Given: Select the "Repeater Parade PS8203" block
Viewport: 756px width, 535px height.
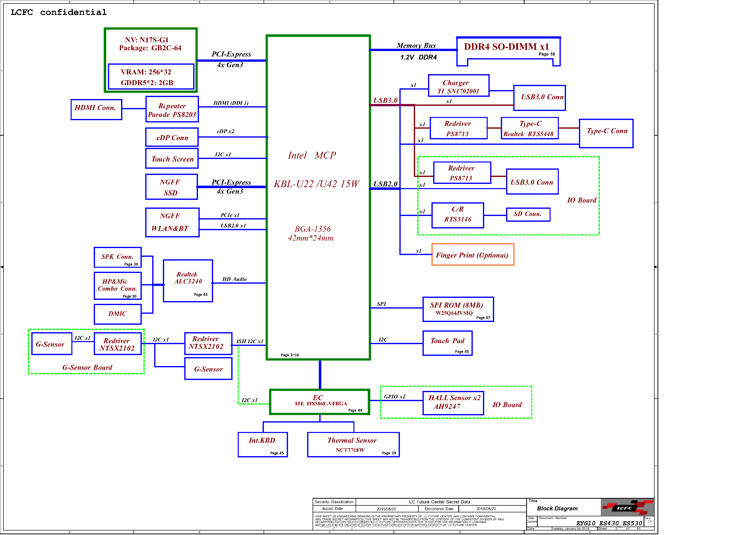Looking at the screenshot, I should point(172,109).
